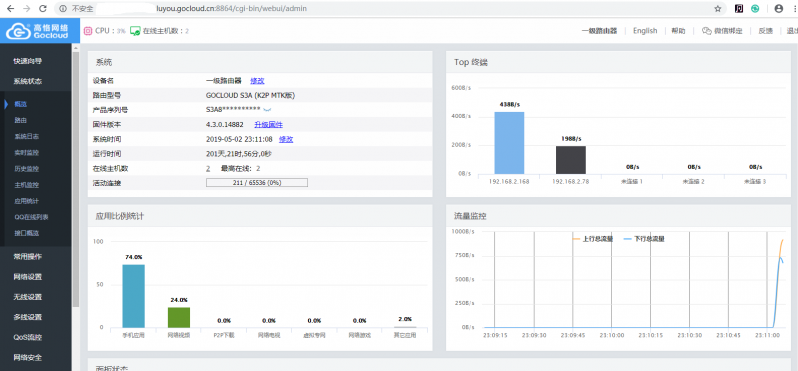Click the CPU usage icon

tap(88, 31)
